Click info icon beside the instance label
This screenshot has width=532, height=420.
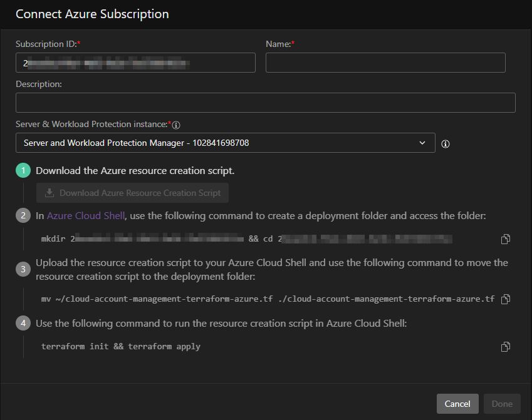(176, 125)
